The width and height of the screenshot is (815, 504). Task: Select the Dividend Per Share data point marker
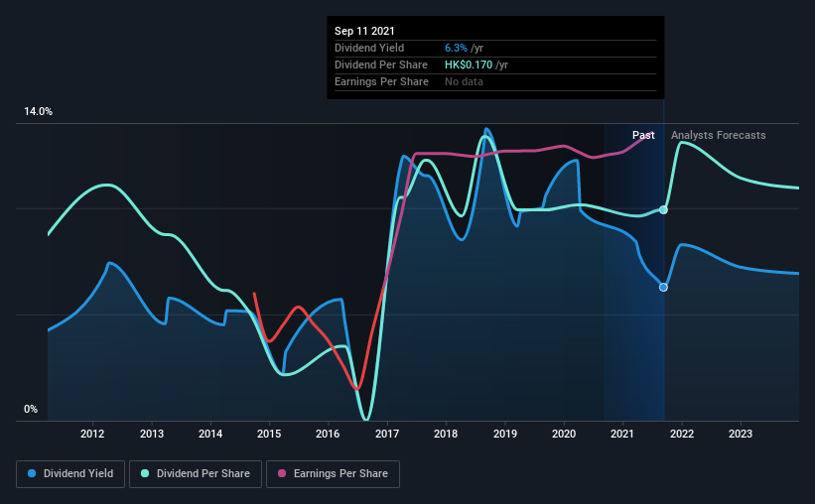tap(663, 210)
